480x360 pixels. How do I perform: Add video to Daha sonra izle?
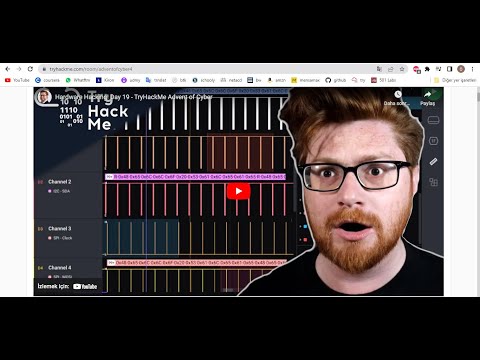[x=397, y=98]
